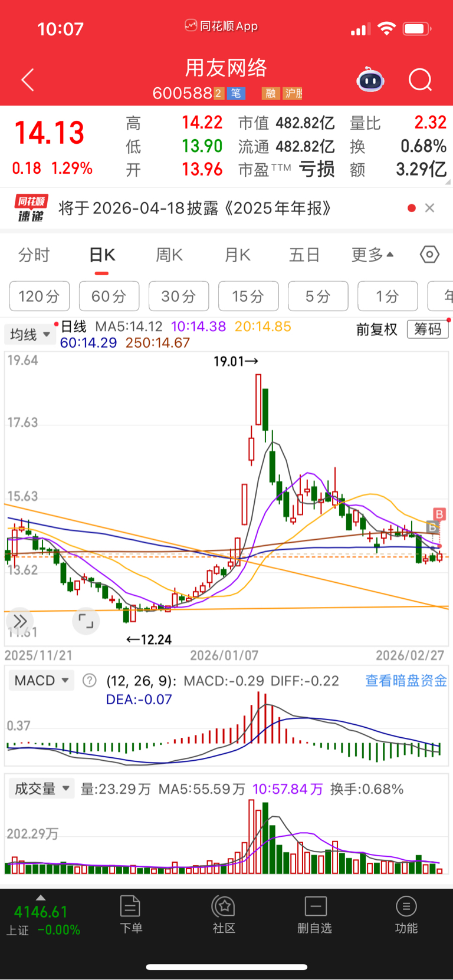This screenshot has height=980, width=453.
Task: Switch to 月K monthly chart tab
Action: [x=238, y=255]
